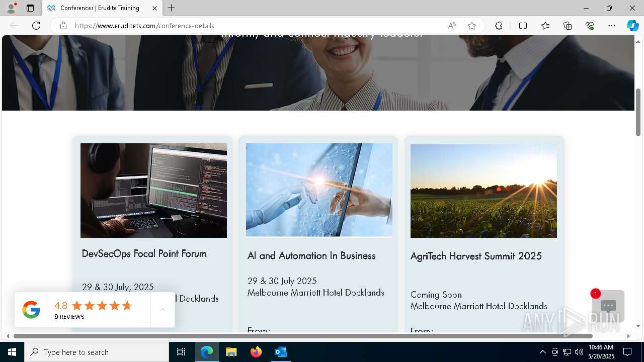This screenshot has height=362, width=644.
Task: Click AgriTech card Melbourne Marriott Hotel Docklands text
Action: (478, 306)
